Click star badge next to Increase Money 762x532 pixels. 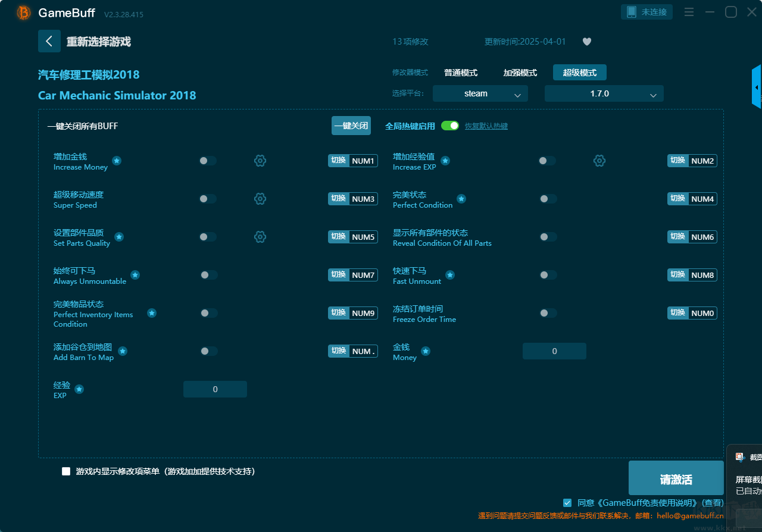coord(117,161)
